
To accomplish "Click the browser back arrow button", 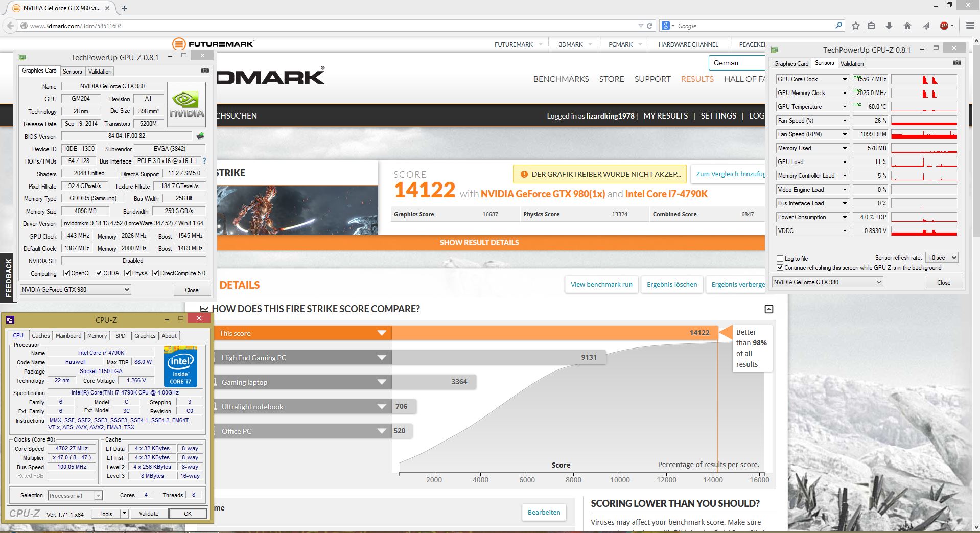I will click(x=10, y=26).
